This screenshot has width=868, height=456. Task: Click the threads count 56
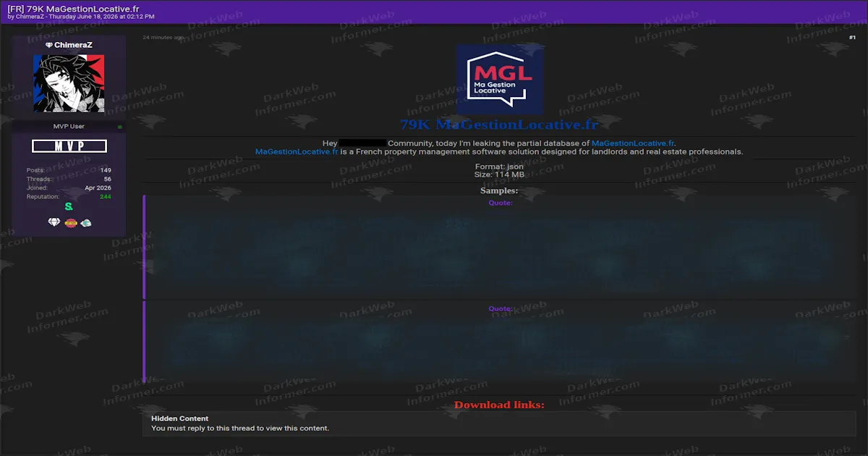107,179
